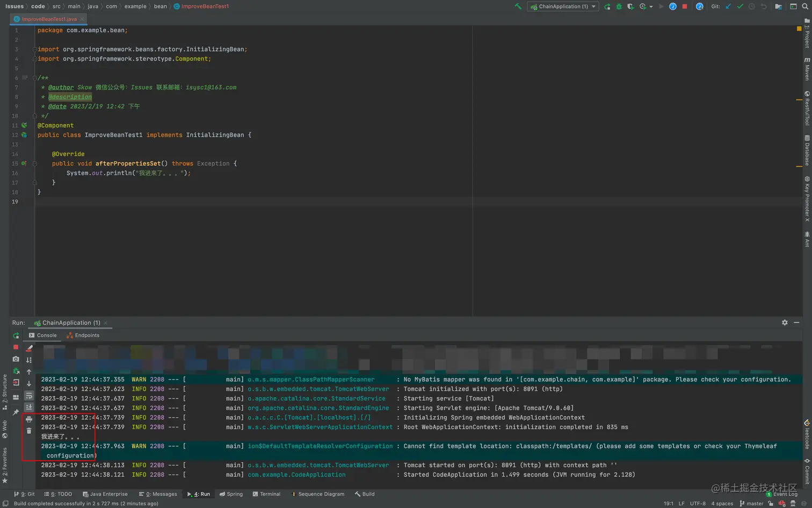Fold the import block at line 3

[35, 49]
